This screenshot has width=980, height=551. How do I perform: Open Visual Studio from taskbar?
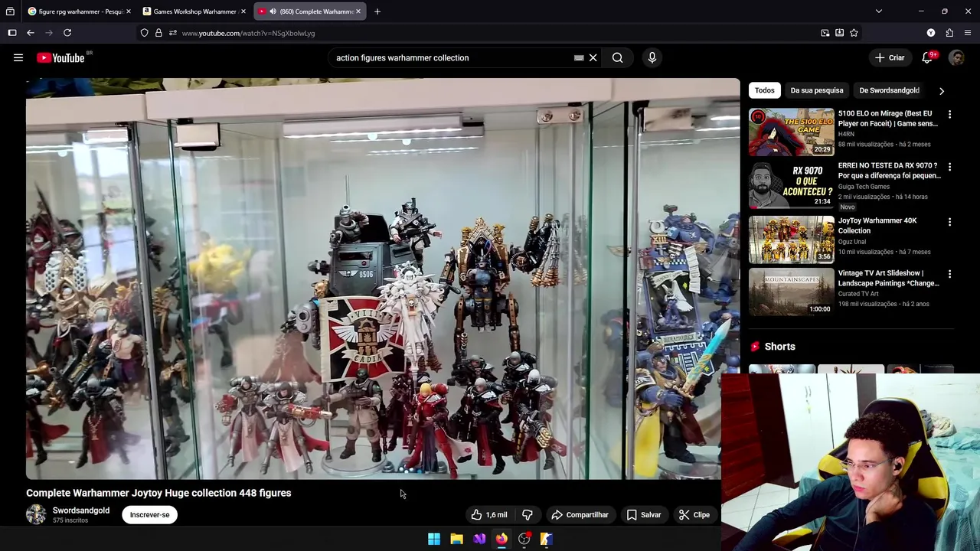(479, 539)
